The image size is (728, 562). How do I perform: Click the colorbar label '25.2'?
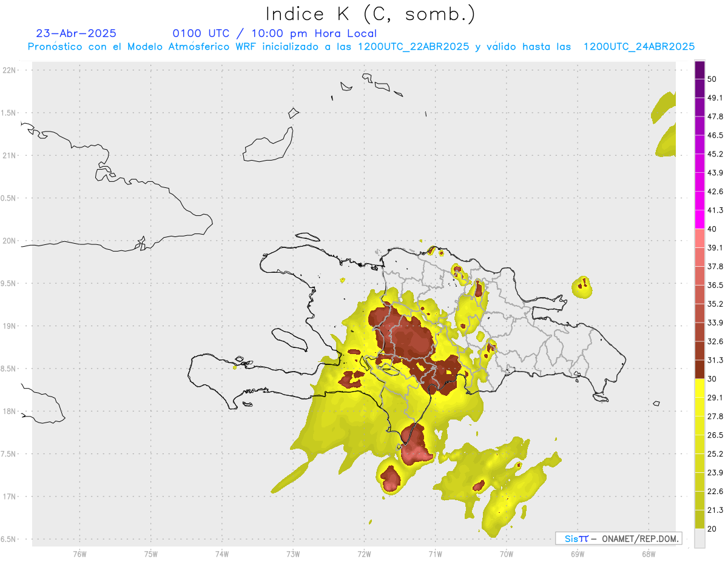[715, 454]
